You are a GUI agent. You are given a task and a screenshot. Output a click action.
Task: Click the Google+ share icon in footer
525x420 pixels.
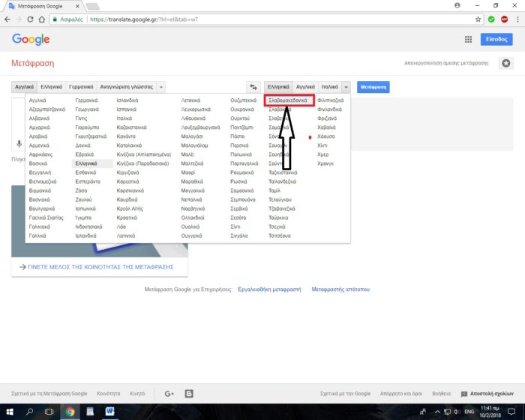click(169, 393)
